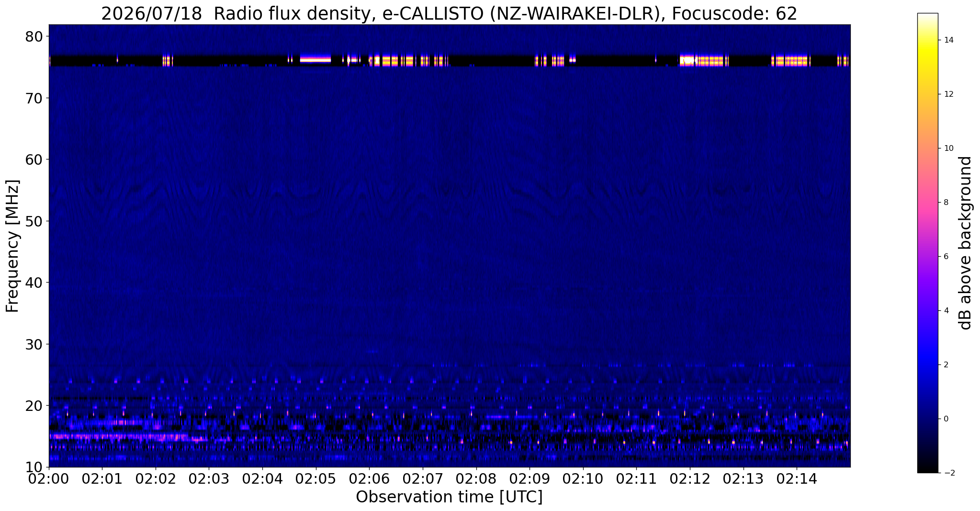Click the Observation time [UTC] axis label

click(x=449, y=497)
